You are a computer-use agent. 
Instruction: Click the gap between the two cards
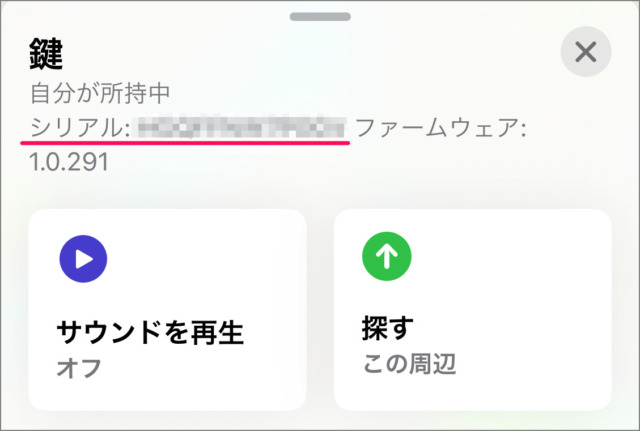(320, 309)
